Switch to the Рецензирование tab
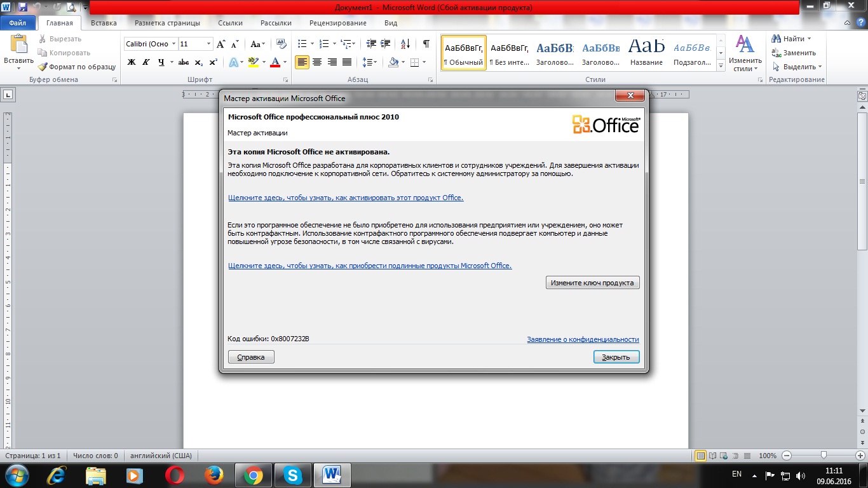 338,23
